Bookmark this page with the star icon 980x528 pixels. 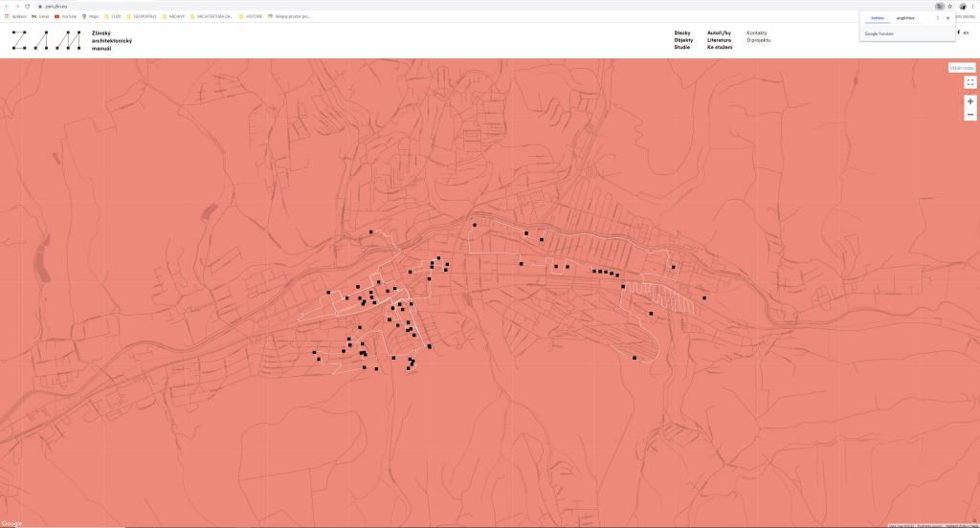point(950,6)
